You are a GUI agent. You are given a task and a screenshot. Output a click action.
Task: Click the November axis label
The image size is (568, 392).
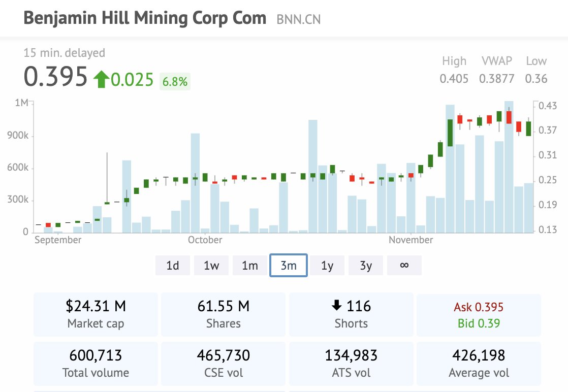(x=411, y=240)
